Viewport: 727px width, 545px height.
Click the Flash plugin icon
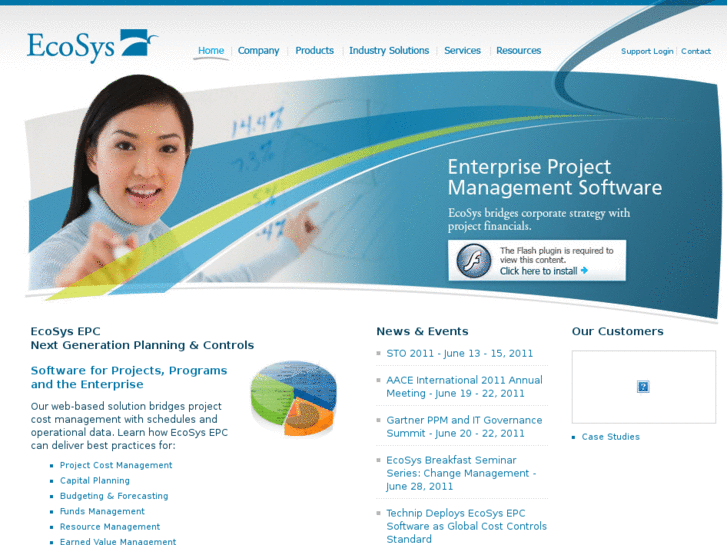click(473, 261)
